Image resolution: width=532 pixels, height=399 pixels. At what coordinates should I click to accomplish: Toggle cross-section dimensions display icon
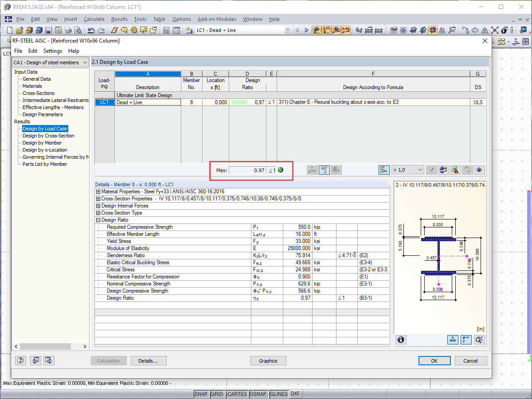click(453, 340)
